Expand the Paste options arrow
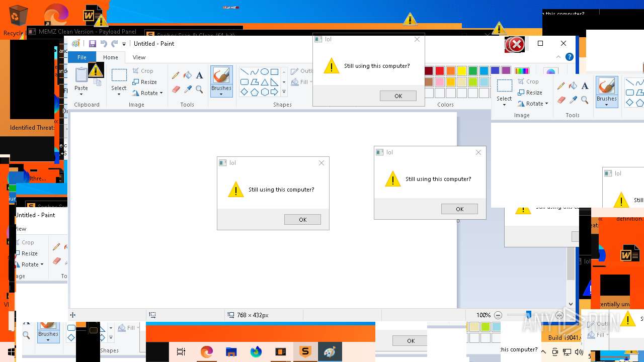Viewport: 644px width, 362px height. click(81, 94)
